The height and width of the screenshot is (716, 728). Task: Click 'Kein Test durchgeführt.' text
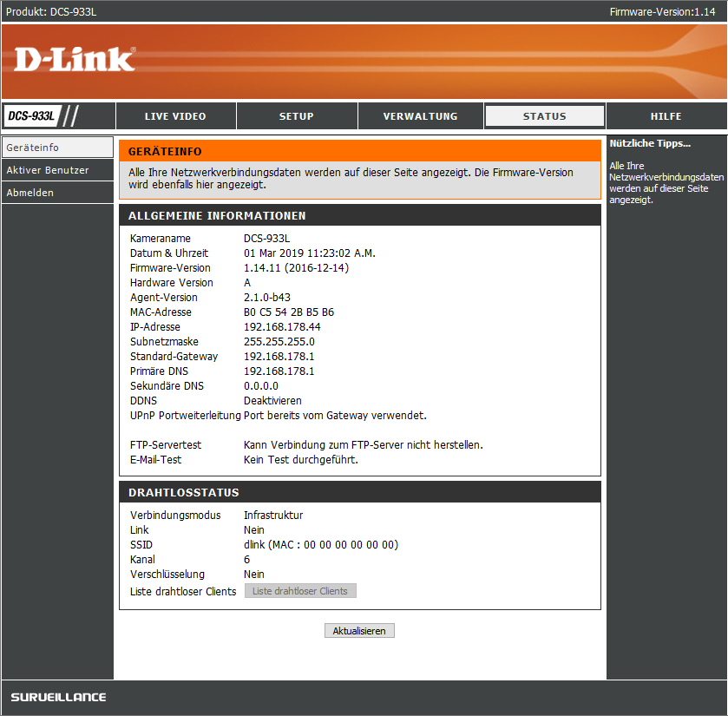point(301,460)
